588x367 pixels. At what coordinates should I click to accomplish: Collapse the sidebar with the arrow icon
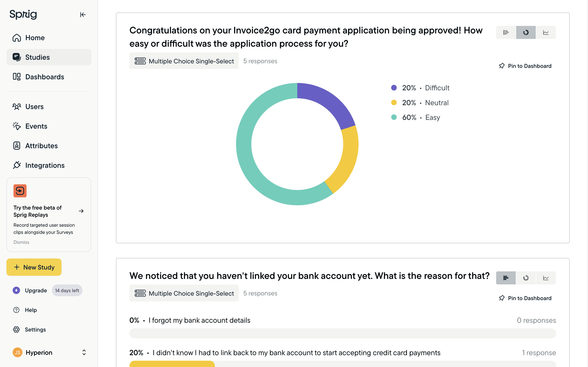click(x=83, y=15)
